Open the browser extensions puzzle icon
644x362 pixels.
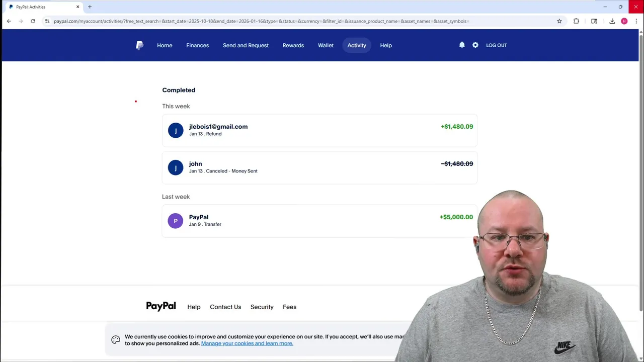pyautogui.click(x=576, y=21)
